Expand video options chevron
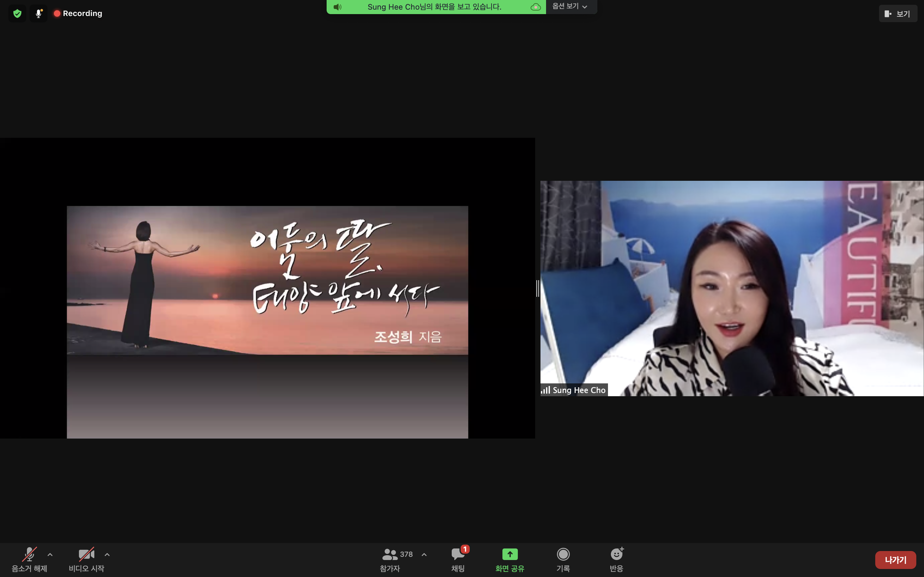This screenshot has height=577, width=924. pyautogui.click(x=107, y=555)
